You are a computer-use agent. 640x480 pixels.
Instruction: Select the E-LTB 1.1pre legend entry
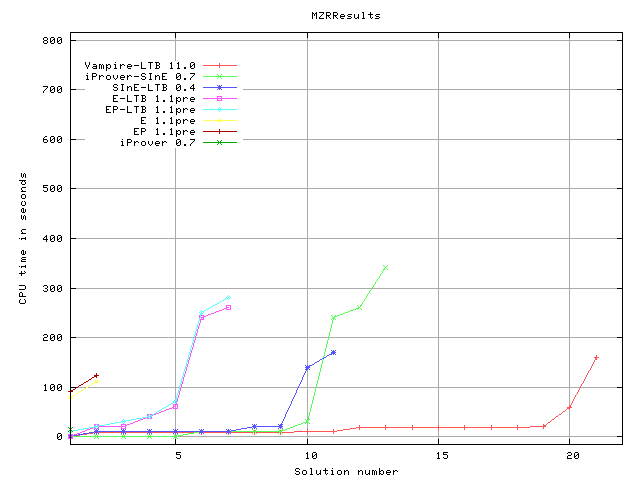coord(174,98)
